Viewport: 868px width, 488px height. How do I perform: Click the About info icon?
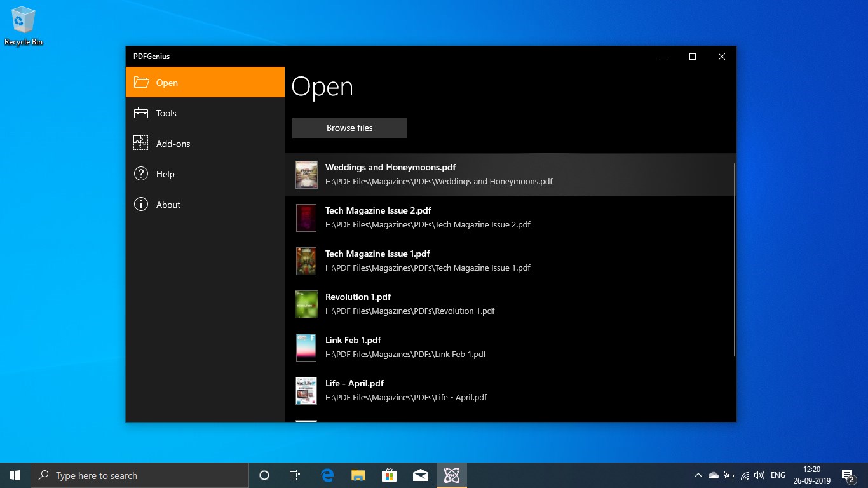pos(140,204)
